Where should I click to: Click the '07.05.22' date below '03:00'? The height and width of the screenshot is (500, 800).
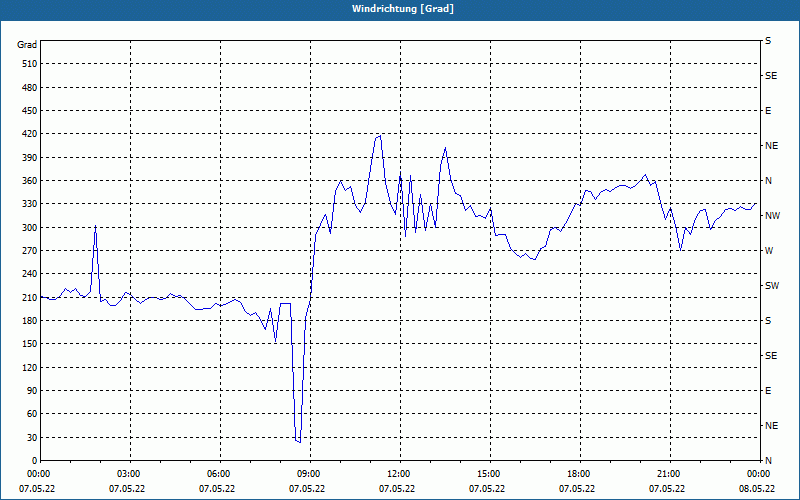click(127, 489)
